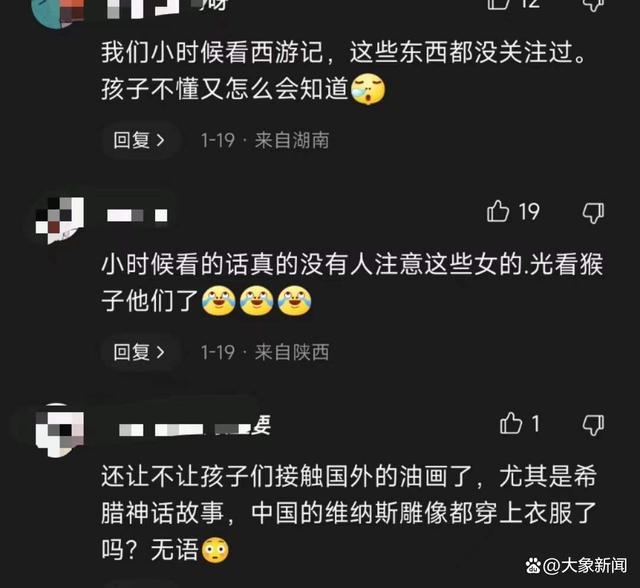Open avatar of the Venus statue commenter

[60, 432]
